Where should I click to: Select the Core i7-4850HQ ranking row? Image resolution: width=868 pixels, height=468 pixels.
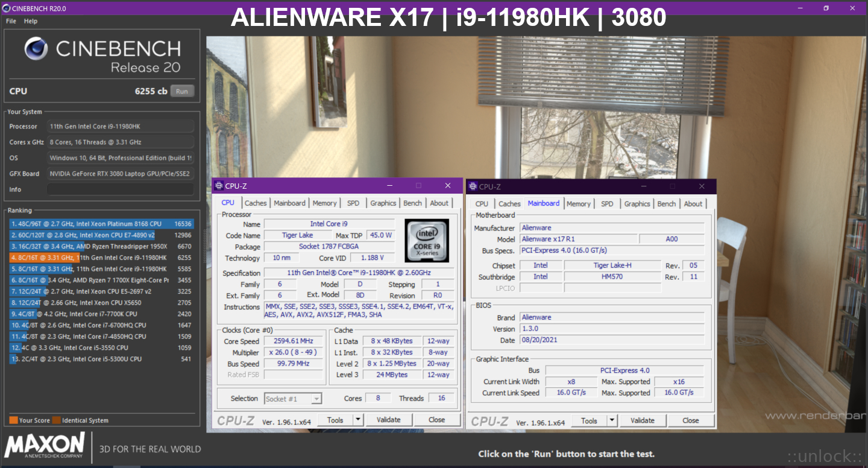(x=101, y=337)
